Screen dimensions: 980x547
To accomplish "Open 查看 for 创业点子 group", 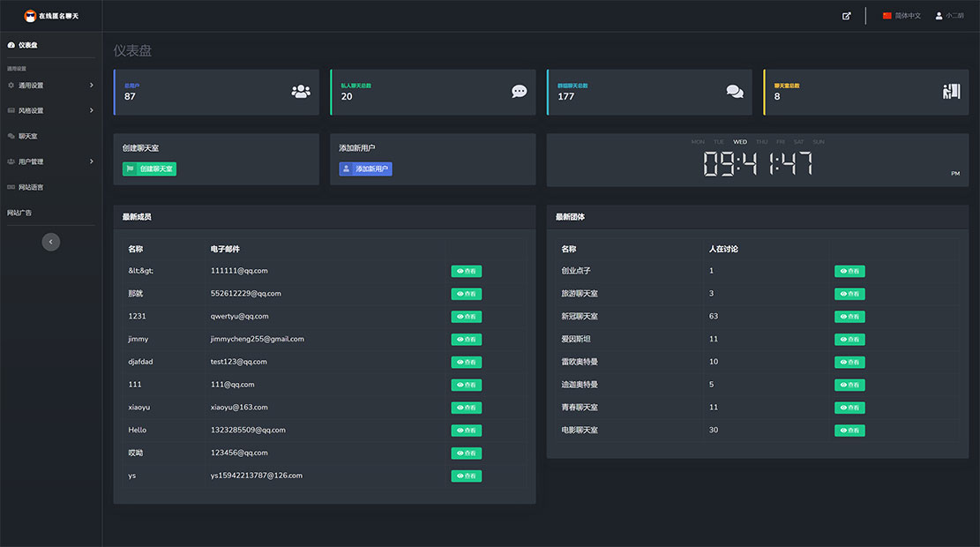I will (849, 271).
